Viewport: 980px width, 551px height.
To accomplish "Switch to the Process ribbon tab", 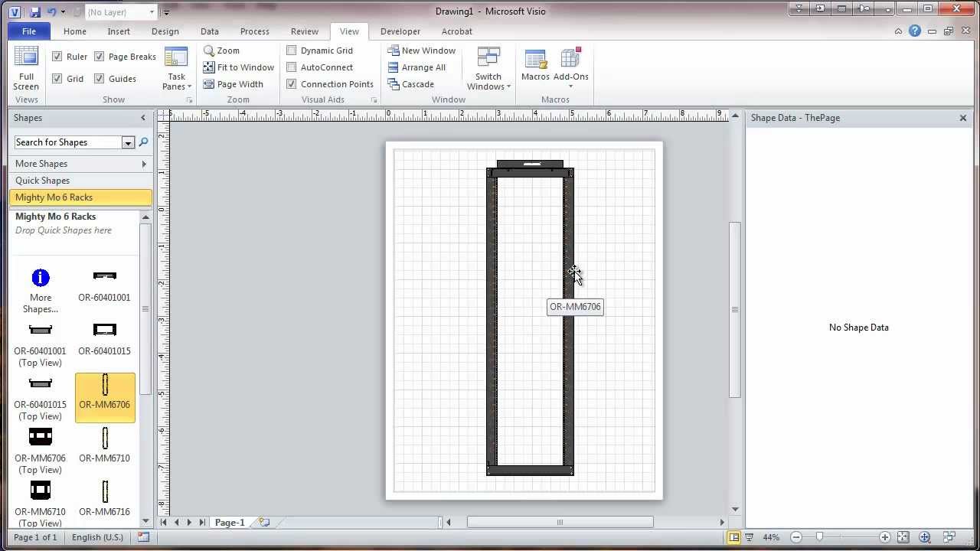I will pos(255,31).
